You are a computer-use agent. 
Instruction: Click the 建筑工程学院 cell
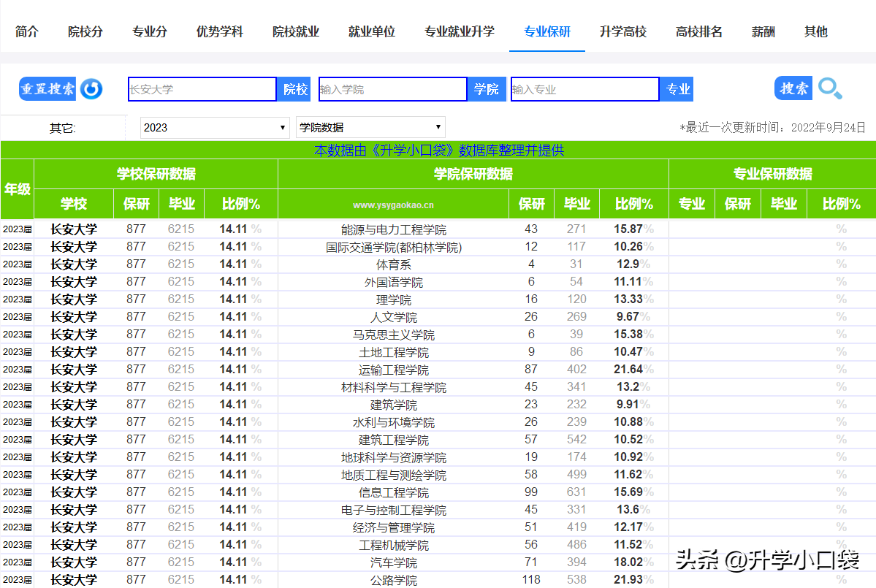(393, 440)
